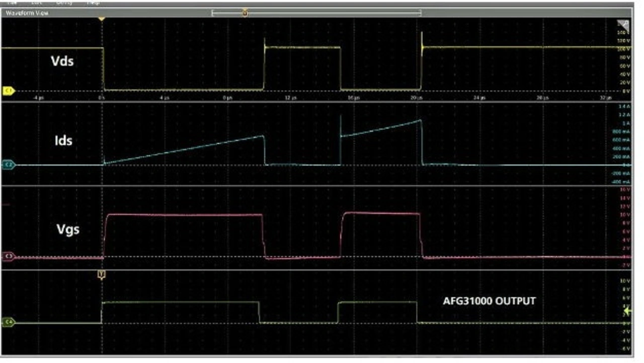Select the green C4 channel badge
644x363 pixels.
click(9, 321)
